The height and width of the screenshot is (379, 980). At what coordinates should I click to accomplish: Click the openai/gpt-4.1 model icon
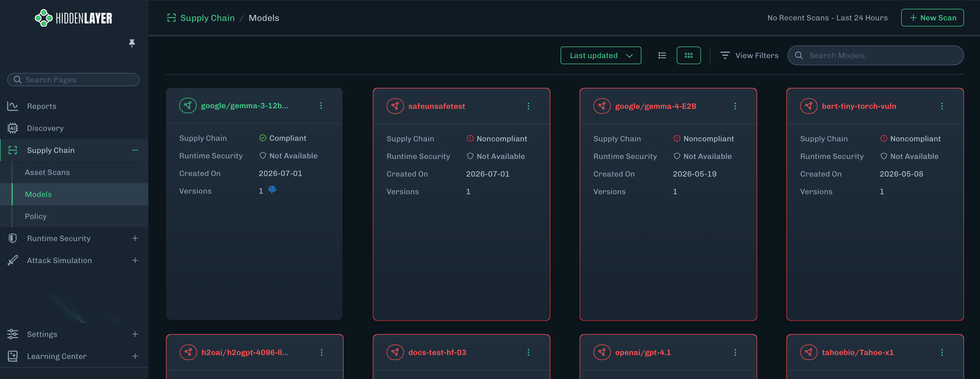602,352
